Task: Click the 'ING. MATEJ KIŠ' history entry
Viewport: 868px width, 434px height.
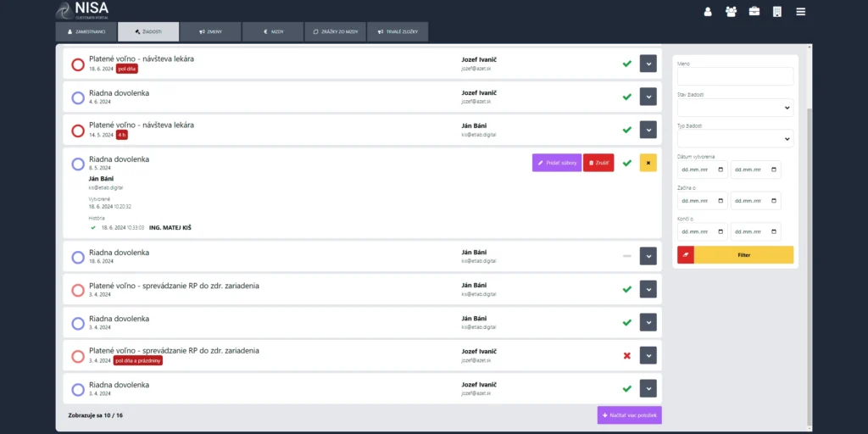Action: 170,227
